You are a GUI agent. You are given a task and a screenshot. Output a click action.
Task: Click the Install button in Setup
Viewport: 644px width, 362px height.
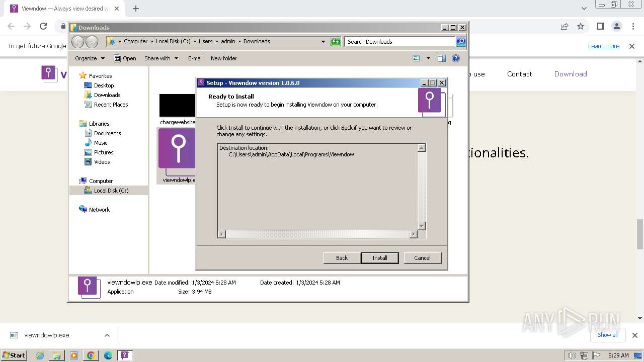(x=380, y=258)
